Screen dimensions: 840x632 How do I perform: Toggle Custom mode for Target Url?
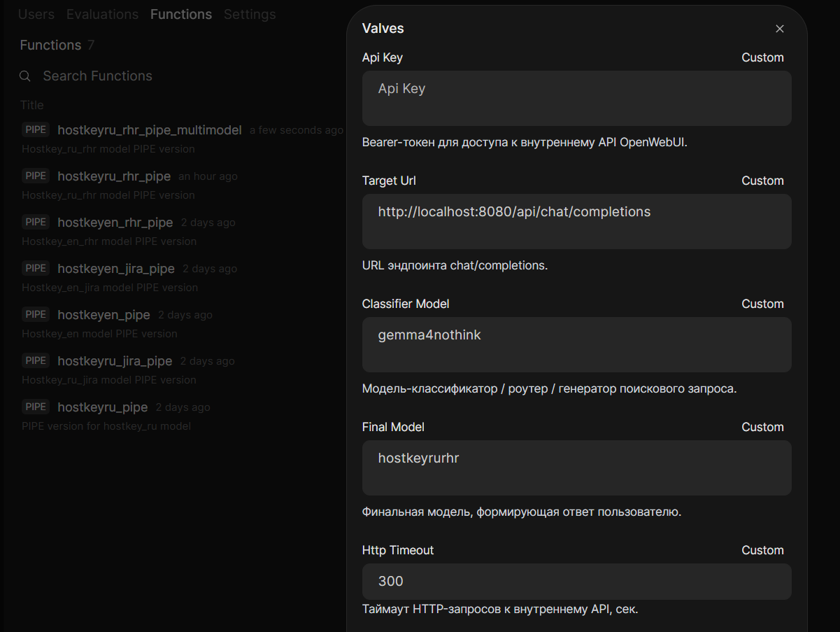(x=762, y=181)
